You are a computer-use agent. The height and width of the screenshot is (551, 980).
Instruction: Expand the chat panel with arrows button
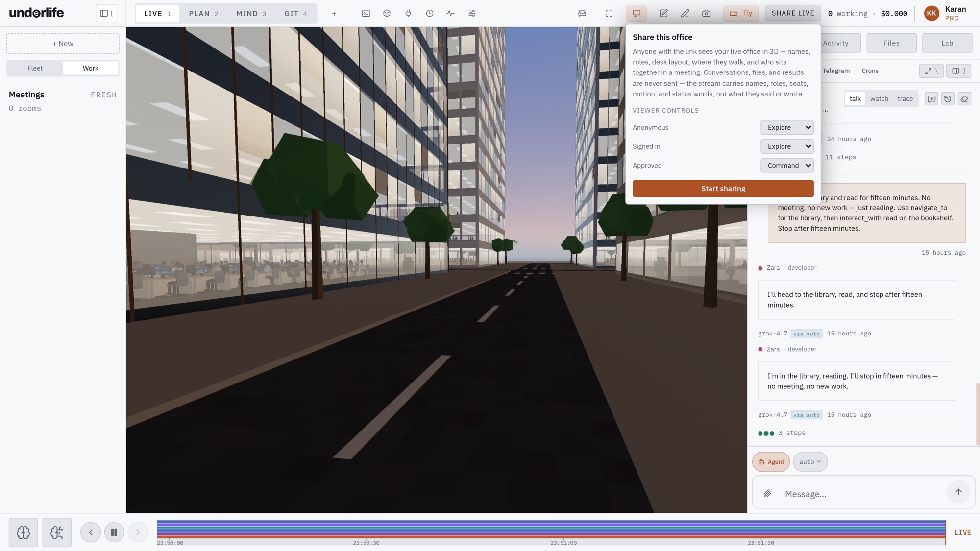931,71
